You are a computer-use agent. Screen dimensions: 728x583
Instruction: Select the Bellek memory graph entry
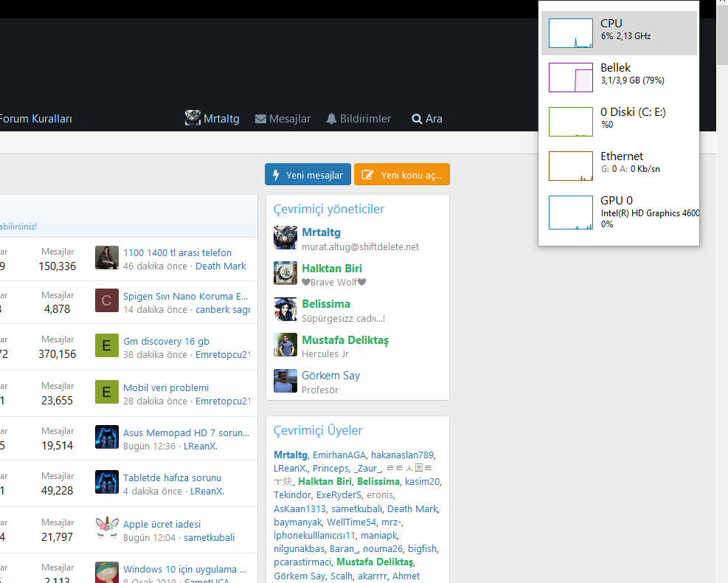click(619, 77)
